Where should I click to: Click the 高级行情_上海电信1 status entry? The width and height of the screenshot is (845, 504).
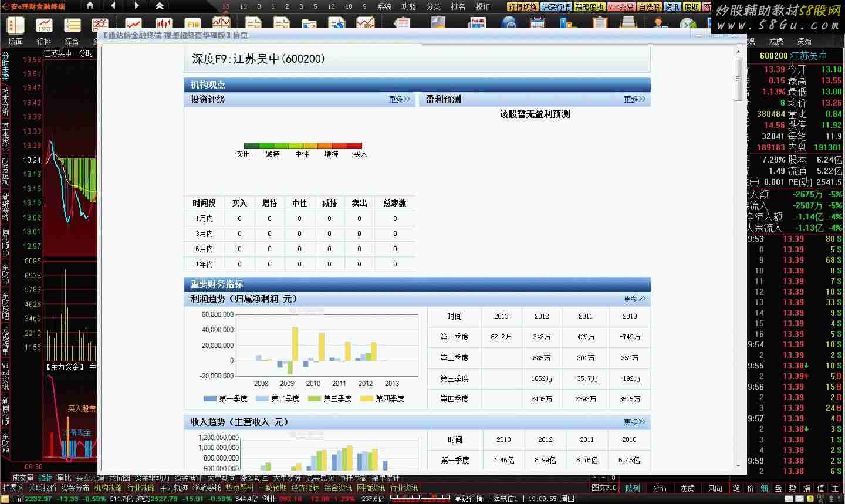tap(485, 499)
